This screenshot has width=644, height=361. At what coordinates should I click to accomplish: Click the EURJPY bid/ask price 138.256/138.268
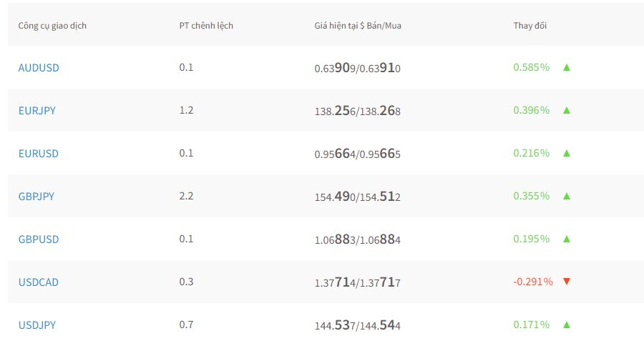pyautogui.click(x=357, y=111)
